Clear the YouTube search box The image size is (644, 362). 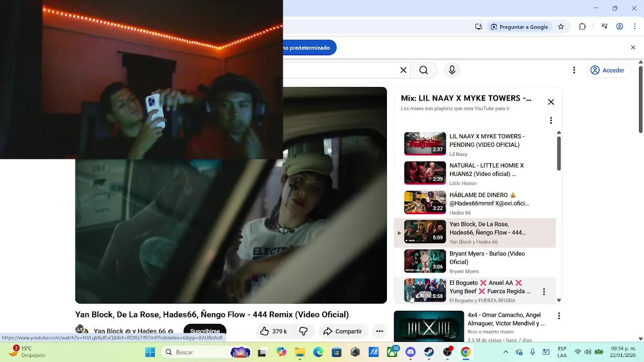click(404, 70)
